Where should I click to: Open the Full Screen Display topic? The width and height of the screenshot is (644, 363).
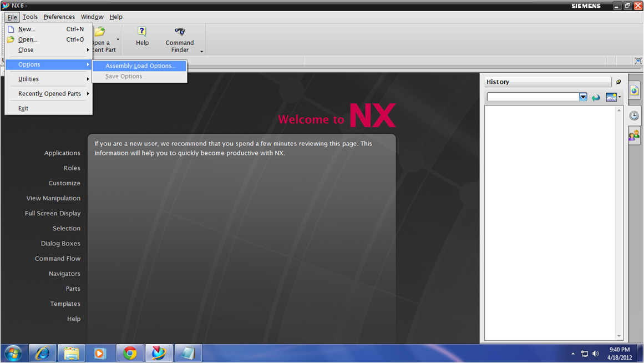click(x=53, y=213)
